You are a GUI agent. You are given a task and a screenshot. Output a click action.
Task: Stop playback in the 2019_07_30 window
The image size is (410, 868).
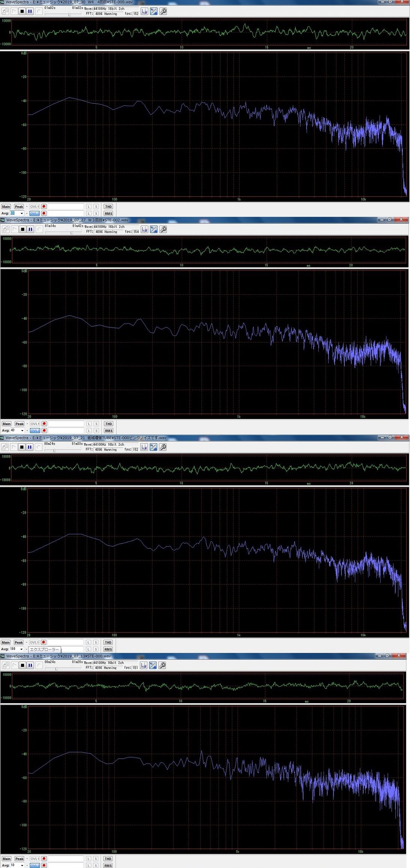point(22,11)
